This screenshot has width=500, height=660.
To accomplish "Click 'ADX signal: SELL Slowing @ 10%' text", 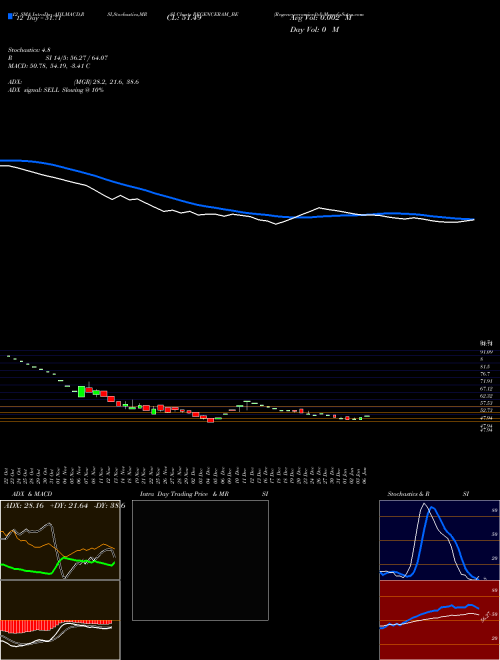I will 56,90.
